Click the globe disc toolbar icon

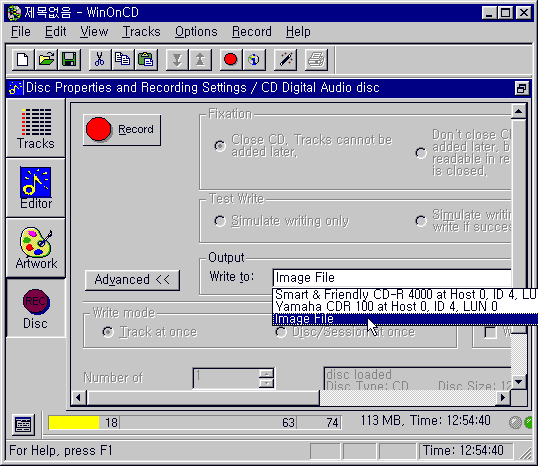(254, 60)
